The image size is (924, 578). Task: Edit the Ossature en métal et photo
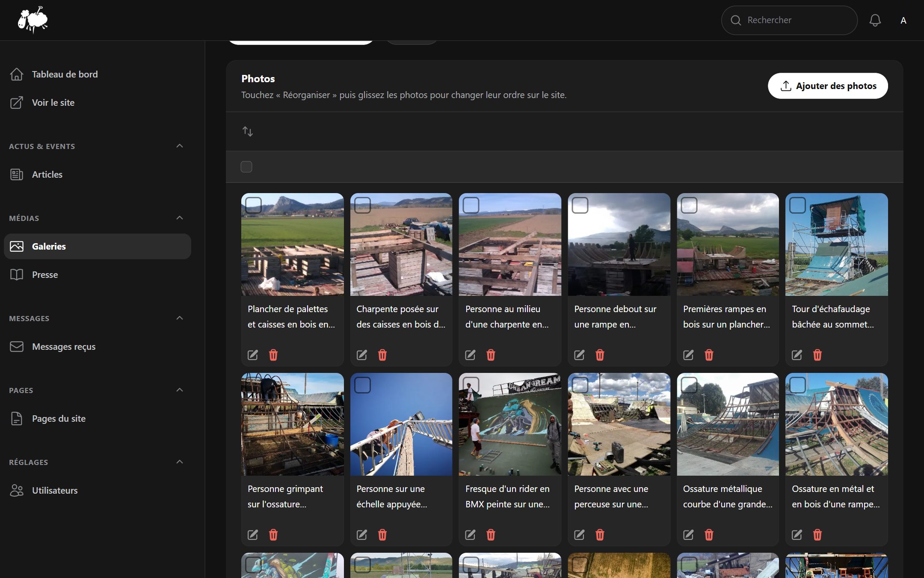(797, 535)
